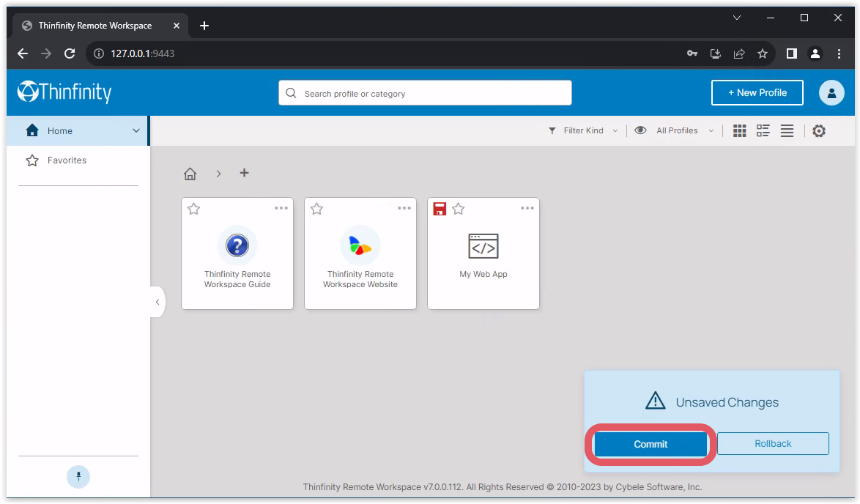Open the tab search dropdown arrow

coord(737,18)
